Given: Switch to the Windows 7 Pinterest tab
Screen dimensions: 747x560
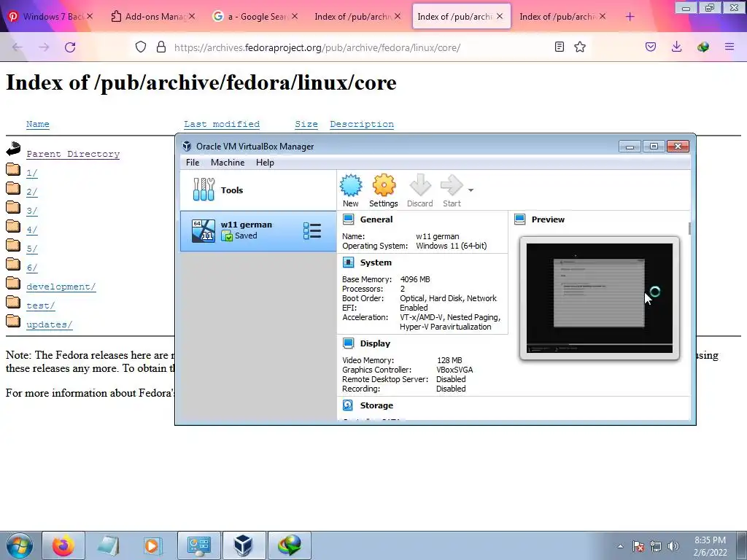Looking at the screenshot, I should 50,16.
